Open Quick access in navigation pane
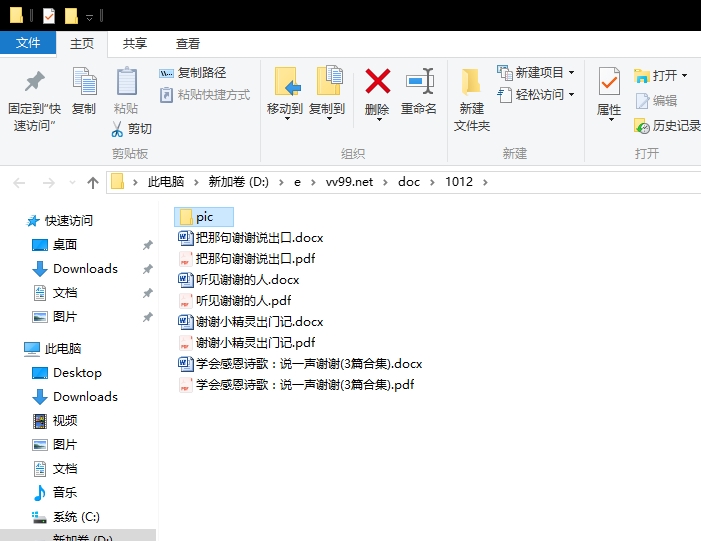This screenshot has height=541, width=701. pos(60,220)
